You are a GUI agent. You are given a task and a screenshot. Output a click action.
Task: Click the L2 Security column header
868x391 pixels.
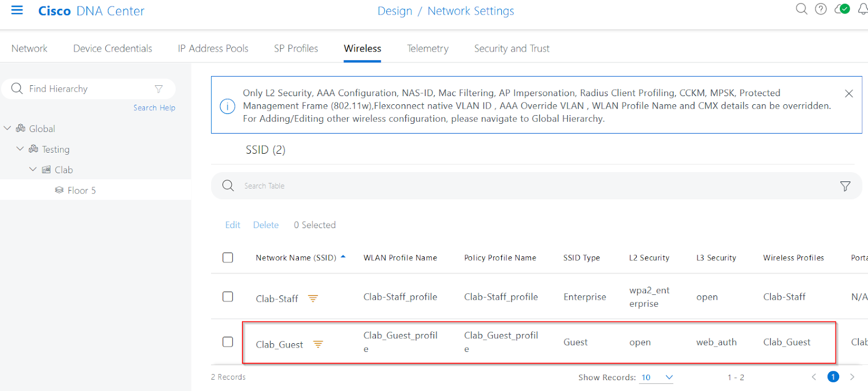649,257
